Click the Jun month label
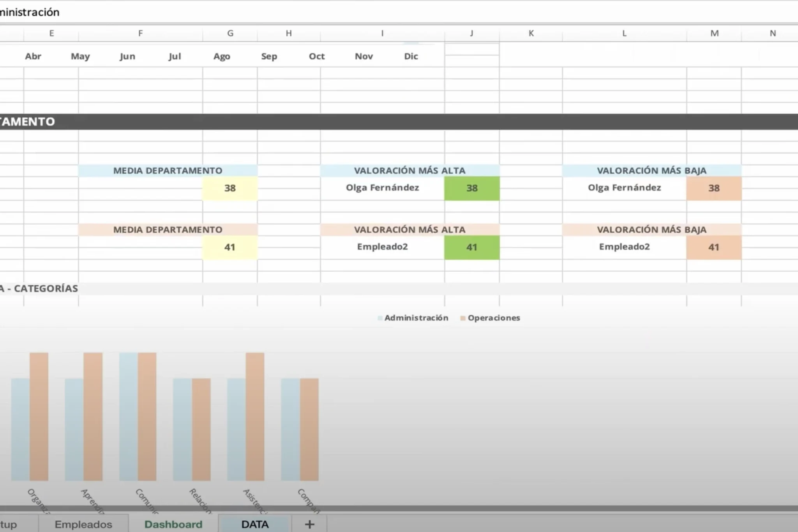 [x=127, y=57]
